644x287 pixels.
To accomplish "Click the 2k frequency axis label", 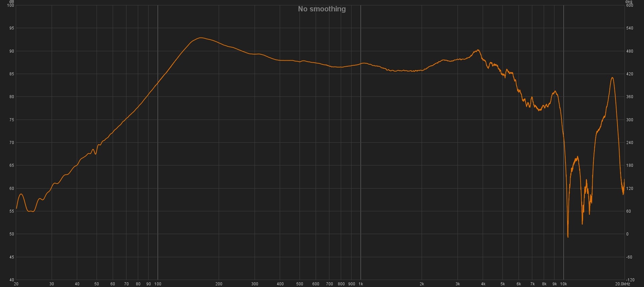I will (422, 284).
